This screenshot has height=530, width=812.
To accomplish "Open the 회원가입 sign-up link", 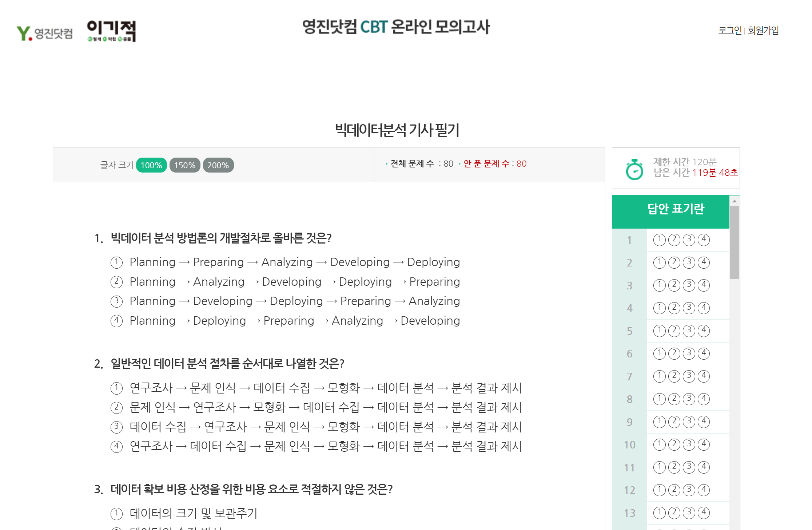I will pyautogui.click(x=763, y=30).
